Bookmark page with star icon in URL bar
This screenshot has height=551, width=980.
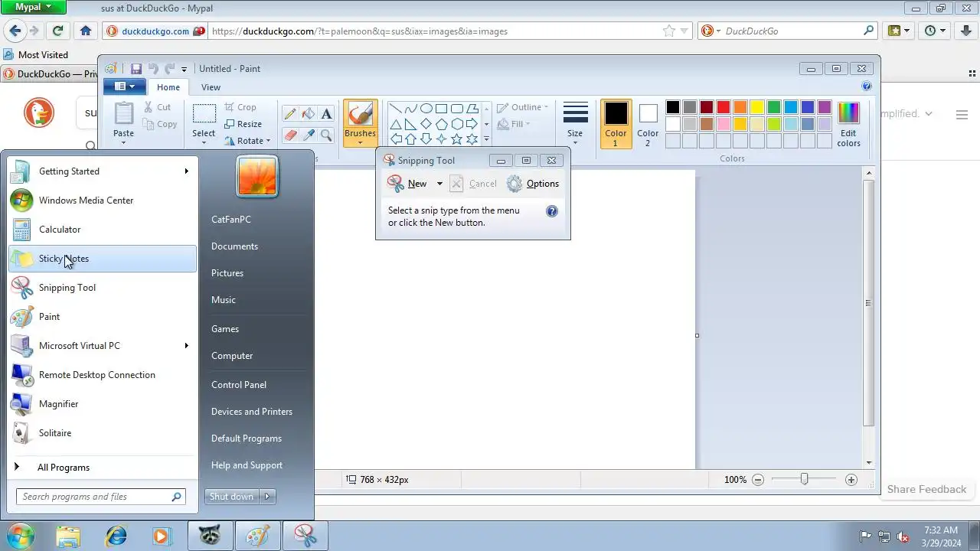[x=669, y=31]
